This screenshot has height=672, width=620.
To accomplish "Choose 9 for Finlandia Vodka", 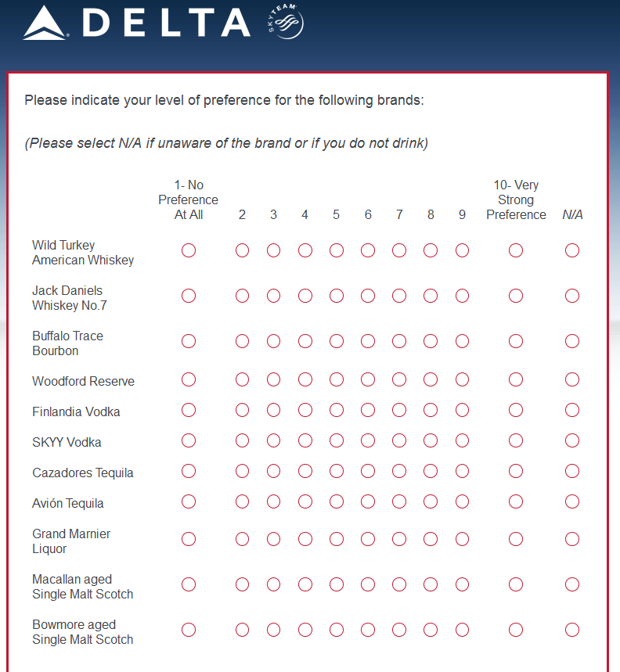I will tap(462, 410).
